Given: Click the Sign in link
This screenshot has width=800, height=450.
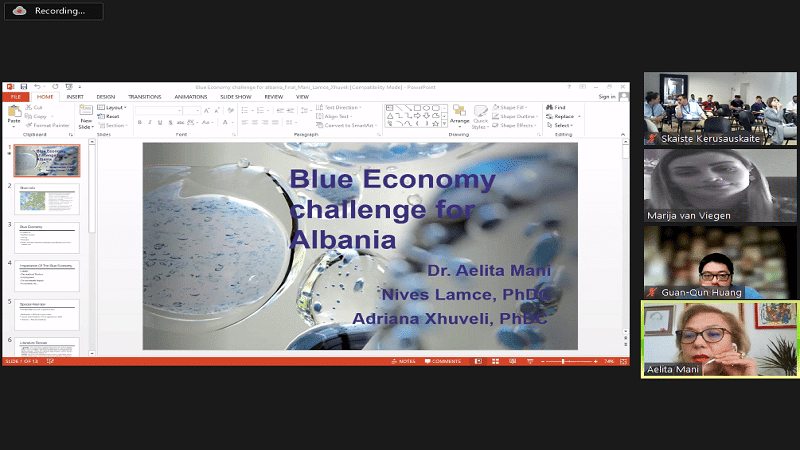Looking at the screenshot, I should [x=606, y=97].
